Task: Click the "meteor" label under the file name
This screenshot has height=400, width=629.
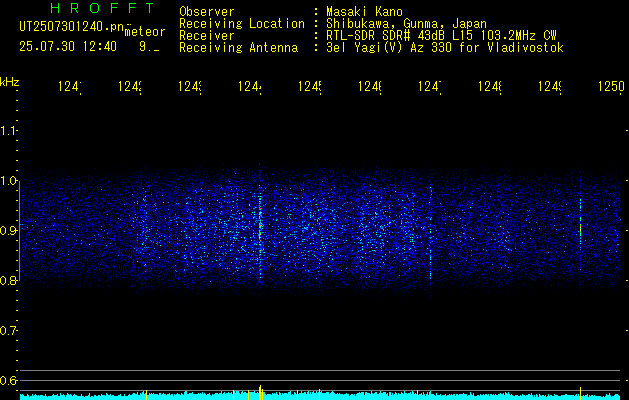Action: point(145,32)
